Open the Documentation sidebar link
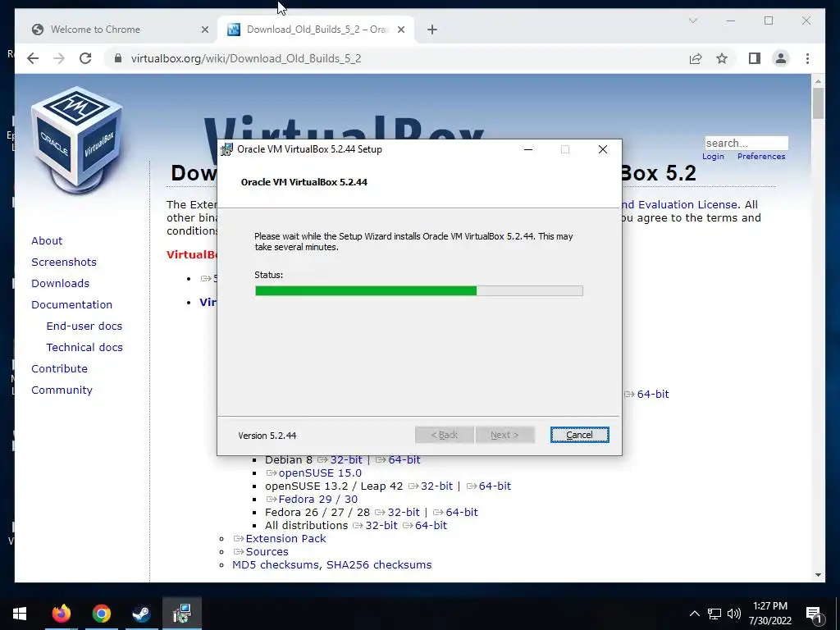This screenshot has height=630, width=840. [72, 305]
